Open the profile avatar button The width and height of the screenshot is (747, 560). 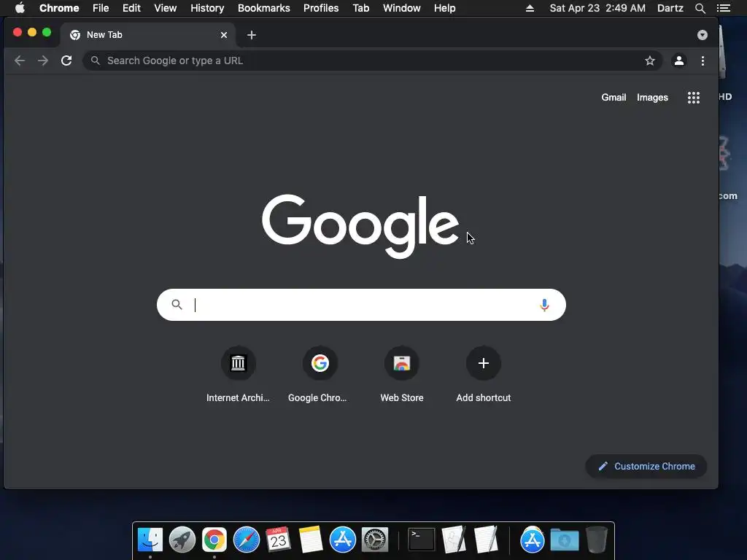(679, 61)
